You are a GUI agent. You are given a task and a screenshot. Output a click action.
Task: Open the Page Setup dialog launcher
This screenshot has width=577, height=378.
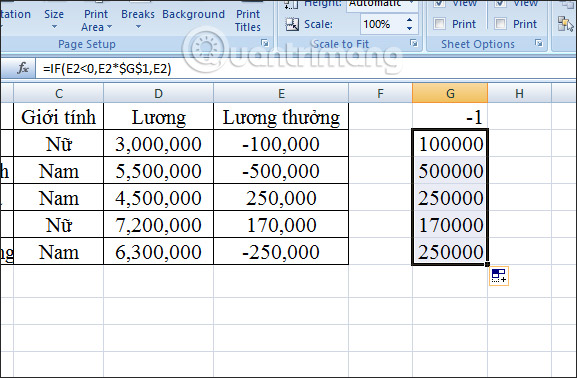pos(265,43)
